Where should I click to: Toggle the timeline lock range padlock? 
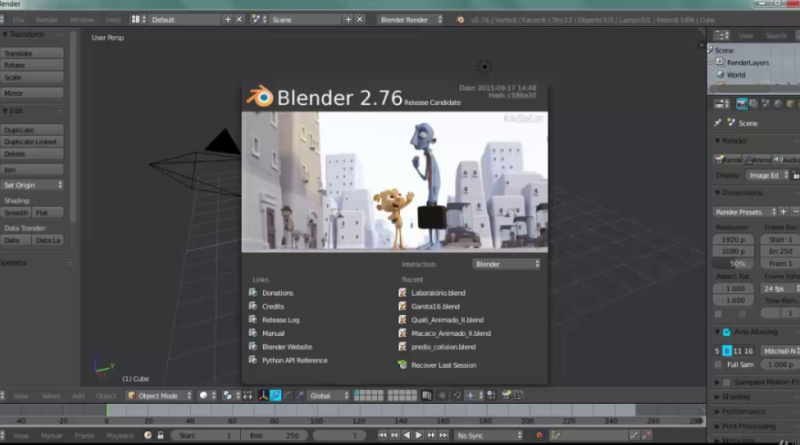click(x=161, y=435)
